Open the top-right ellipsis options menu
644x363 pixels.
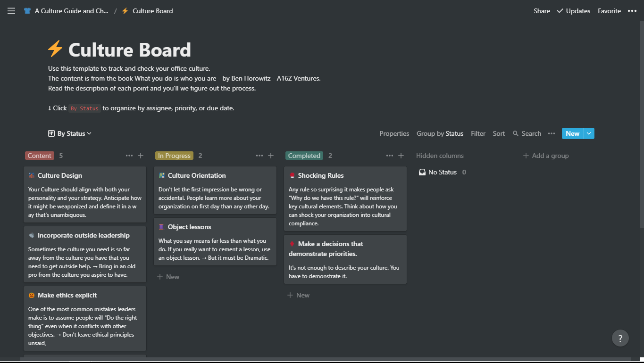(x=632, y=11)
